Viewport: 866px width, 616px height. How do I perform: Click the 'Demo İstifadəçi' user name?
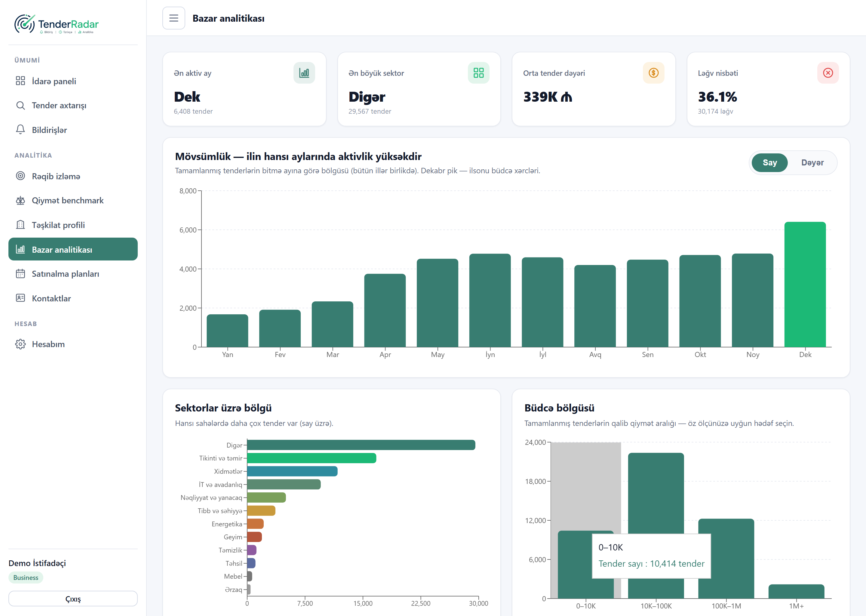(37, 563)
